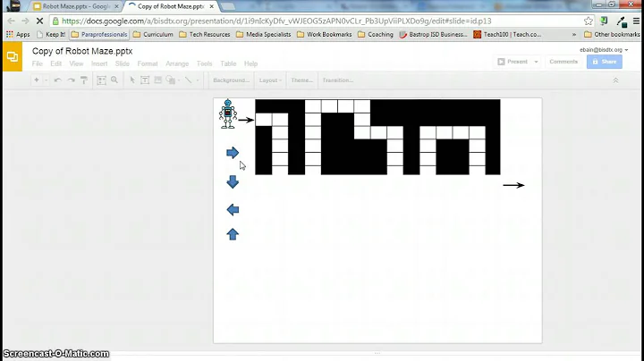Screen dimensions: 644x361
Task: Expand the Shape tool dropdown arrow
Action: coord(179,80)
